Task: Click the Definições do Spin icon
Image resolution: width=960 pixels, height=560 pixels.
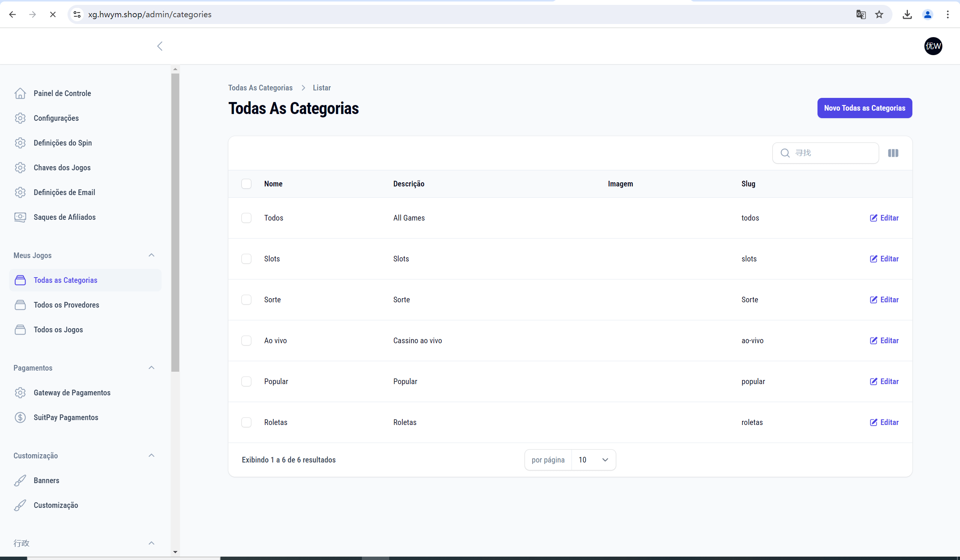Action: tap(20, 143)
